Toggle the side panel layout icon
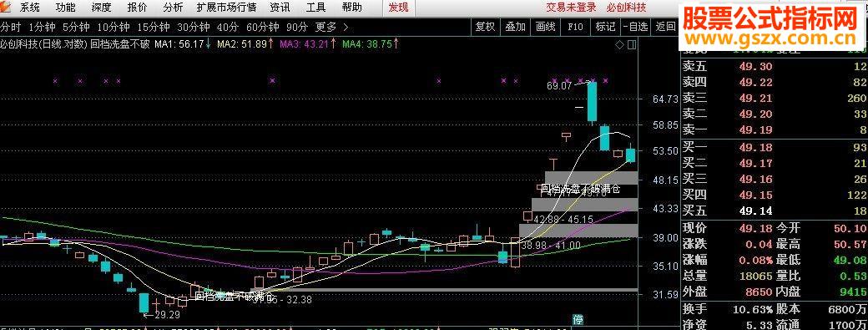The width and height of the screenshot is (868, 330). [x=632, y=44]
